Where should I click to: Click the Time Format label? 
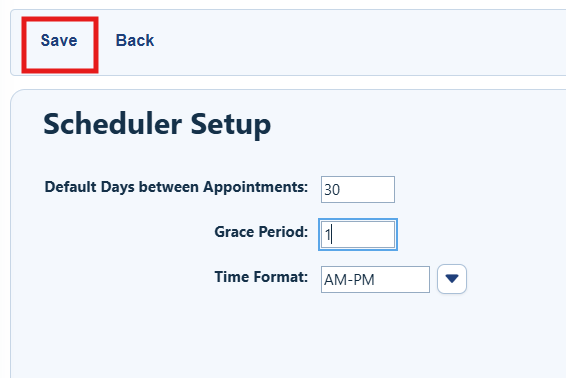[x=261, y=277]
